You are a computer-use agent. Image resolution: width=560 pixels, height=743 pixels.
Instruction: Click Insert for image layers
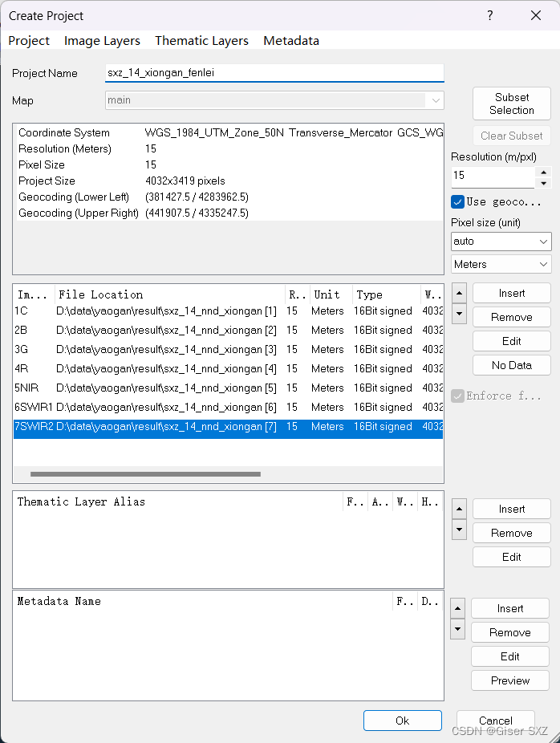[512, 294]
